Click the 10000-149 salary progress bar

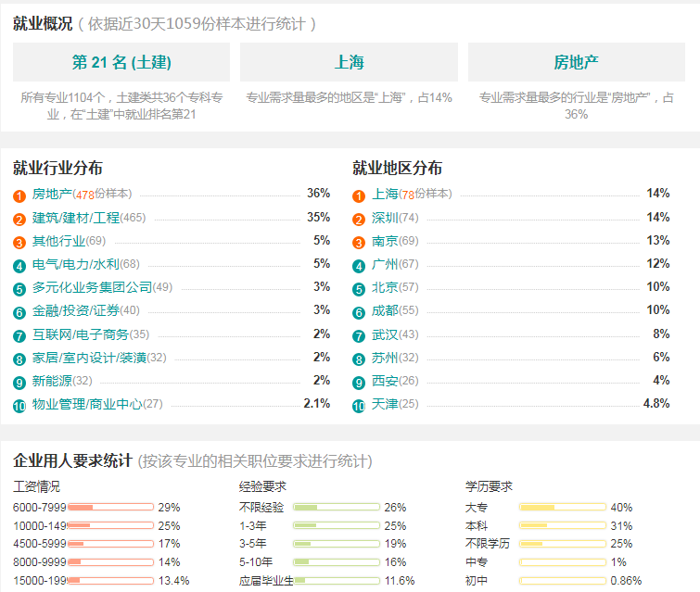point(110,525)
